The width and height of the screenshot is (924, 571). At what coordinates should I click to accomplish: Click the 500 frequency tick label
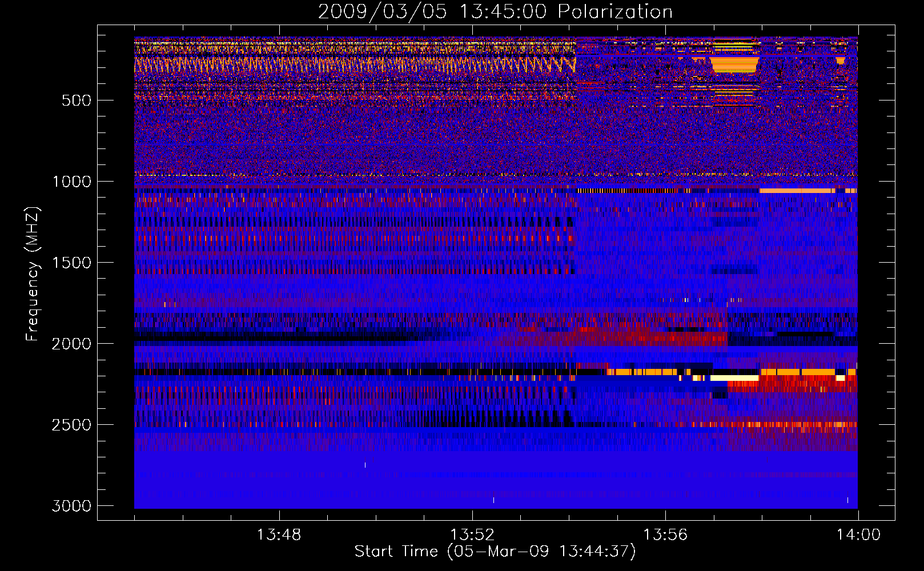(x=77, y=100)
